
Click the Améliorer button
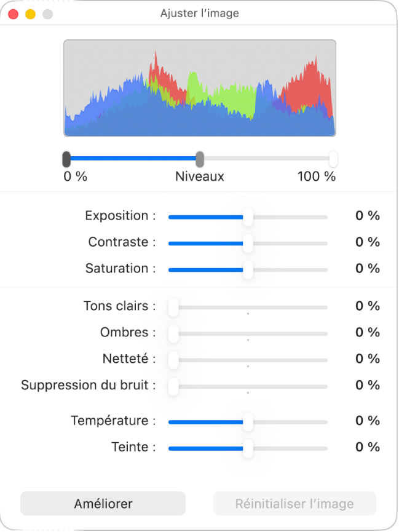click(103, 504)
